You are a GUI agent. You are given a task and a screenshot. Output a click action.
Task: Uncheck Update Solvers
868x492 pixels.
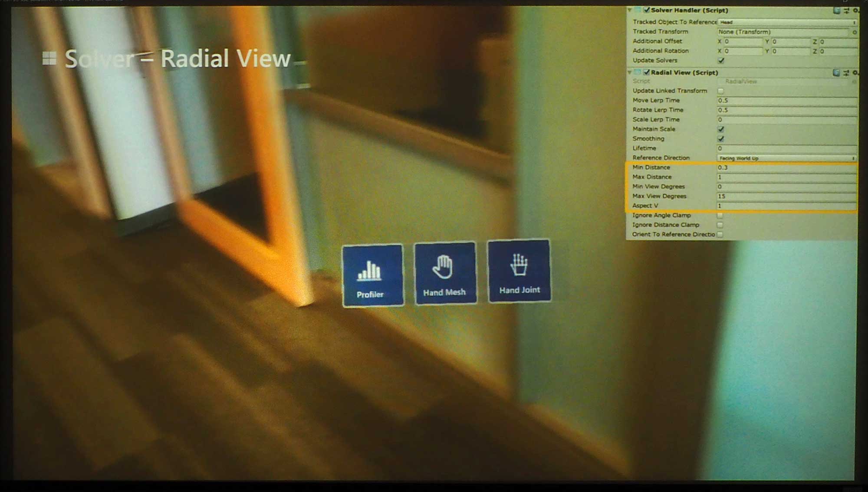coord(721,60)
